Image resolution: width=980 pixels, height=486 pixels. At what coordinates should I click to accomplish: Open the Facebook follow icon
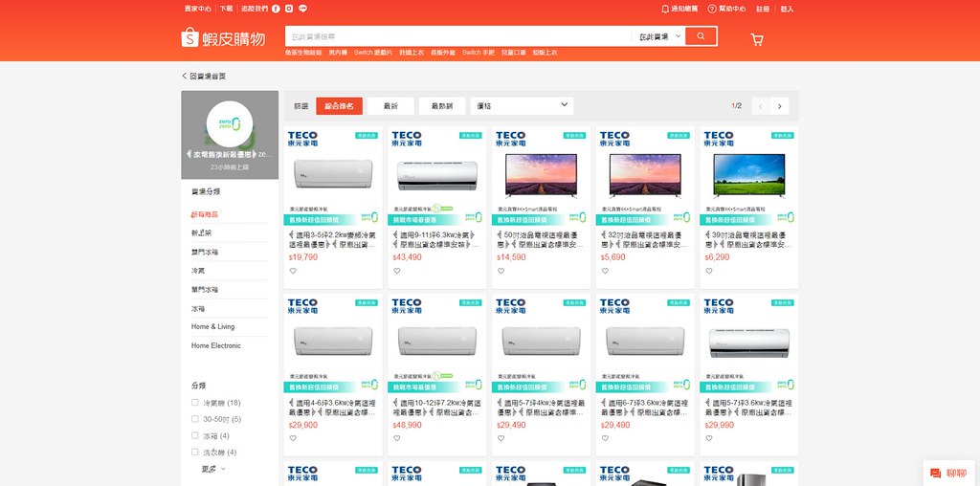point(276,9)
